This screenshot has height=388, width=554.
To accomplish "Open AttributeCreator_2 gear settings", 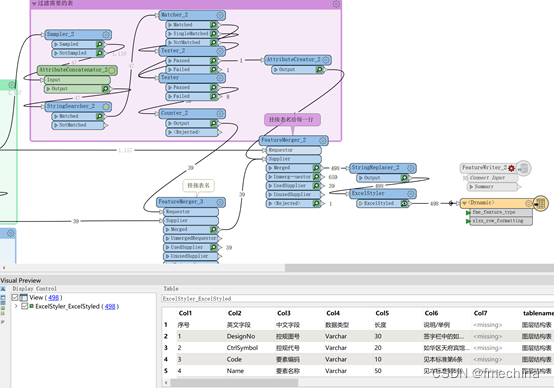I will (325, 60).
